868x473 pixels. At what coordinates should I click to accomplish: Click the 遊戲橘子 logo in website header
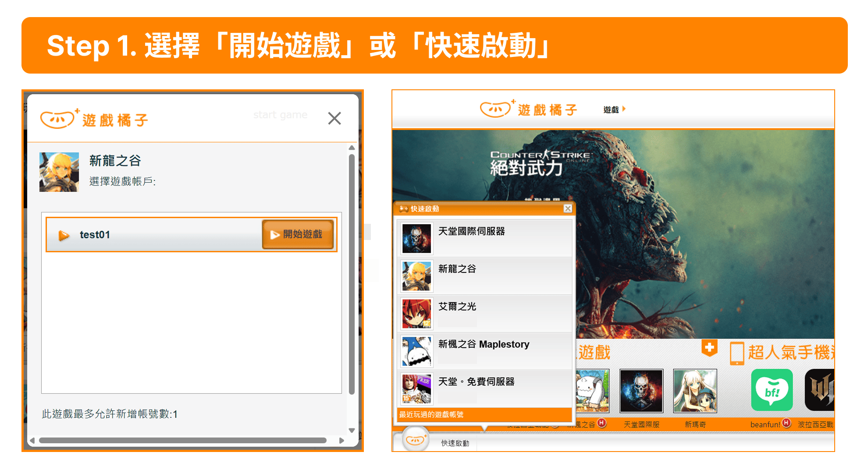coord(529,109)
